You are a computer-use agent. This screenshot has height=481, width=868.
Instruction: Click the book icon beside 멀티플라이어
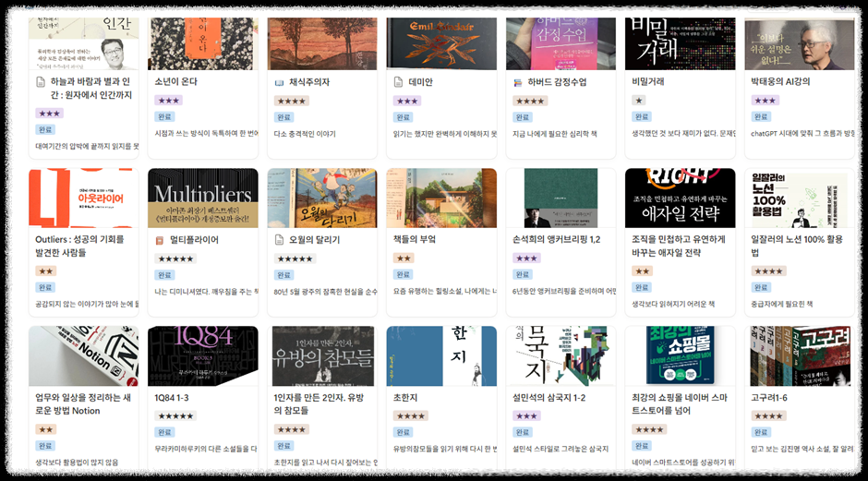pyautogui.click(x=160, y=240)
